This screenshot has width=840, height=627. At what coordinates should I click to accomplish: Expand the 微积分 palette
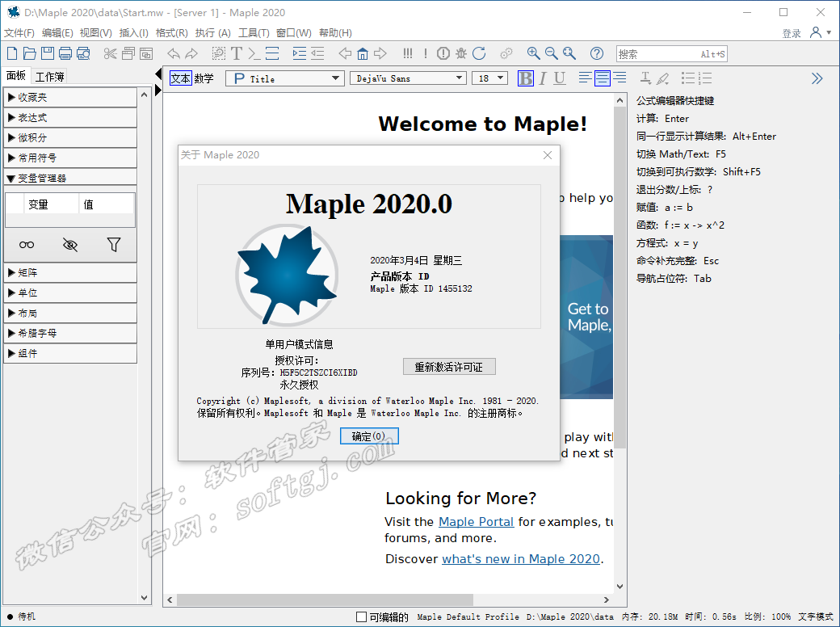click(70, 137)
